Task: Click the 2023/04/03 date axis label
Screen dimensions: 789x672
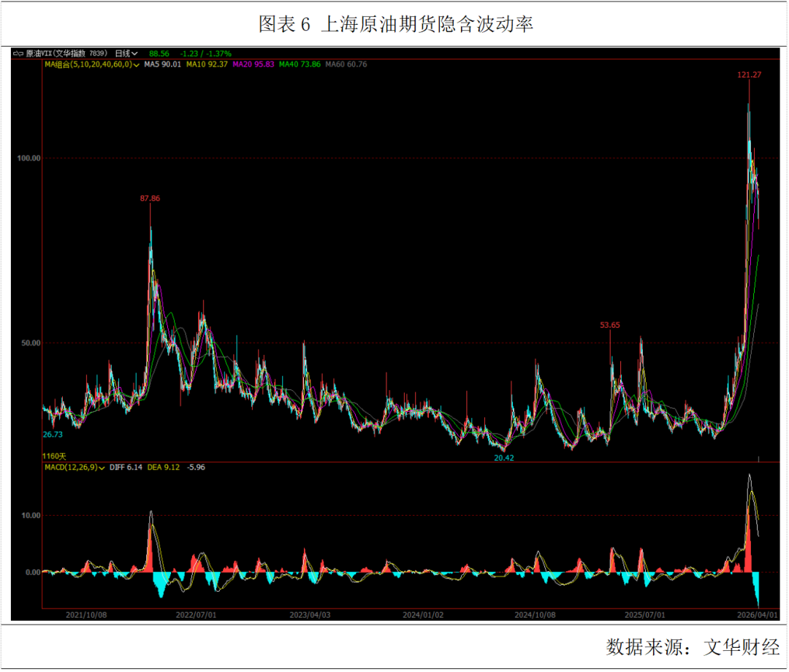Action: tap(310, 615)
